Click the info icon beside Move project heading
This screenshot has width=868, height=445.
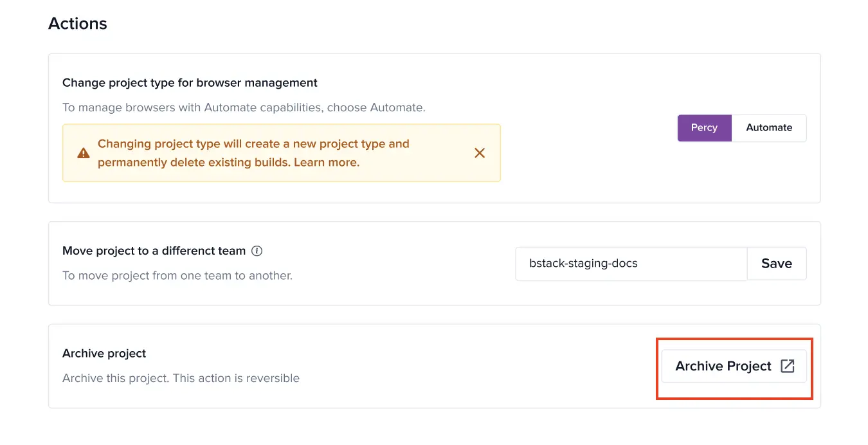pyautogui.click(x=257, y=251)
